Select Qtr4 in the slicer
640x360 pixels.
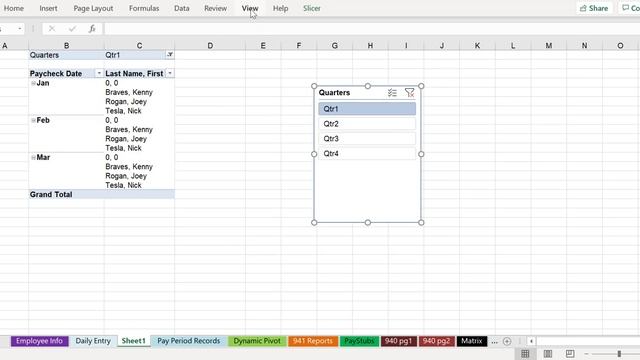pyautogui.click(x=367, y=153)
